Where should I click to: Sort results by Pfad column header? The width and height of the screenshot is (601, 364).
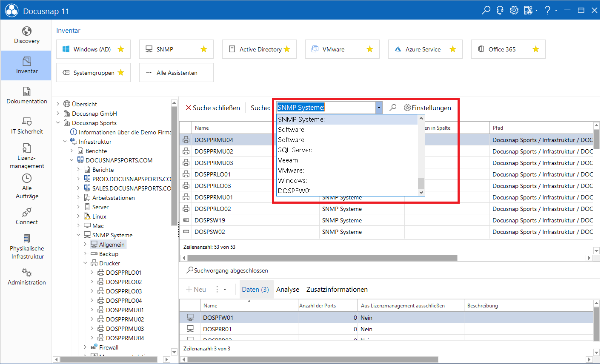point(541,128)
